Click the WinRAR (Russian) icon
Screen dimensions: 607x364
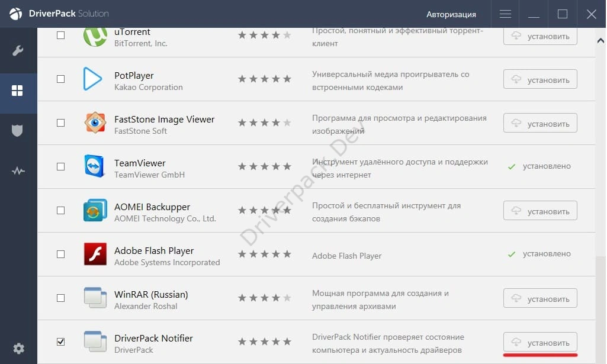coord(95,298)
